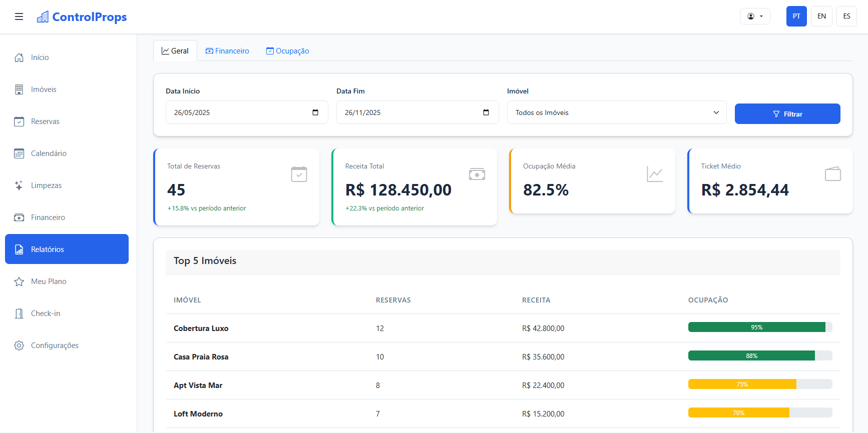Open the Todos os Imóveis dropdown
Image resolution: width=868 pixels, height=433 pixels.
tap(616, 112)
